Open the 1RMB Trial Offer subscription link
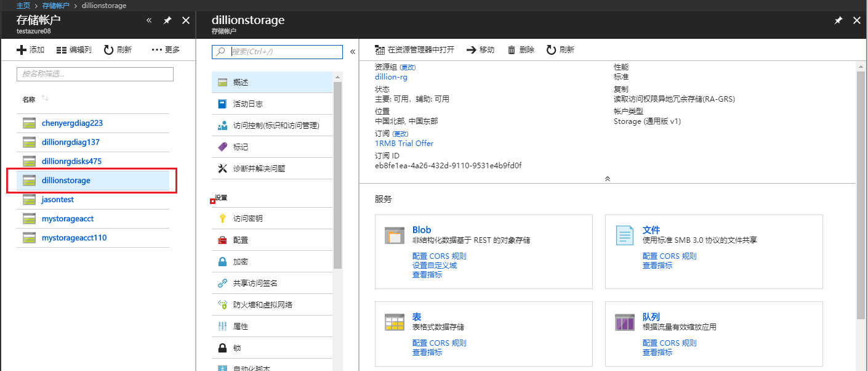The image size is (868, 371). 404,144
